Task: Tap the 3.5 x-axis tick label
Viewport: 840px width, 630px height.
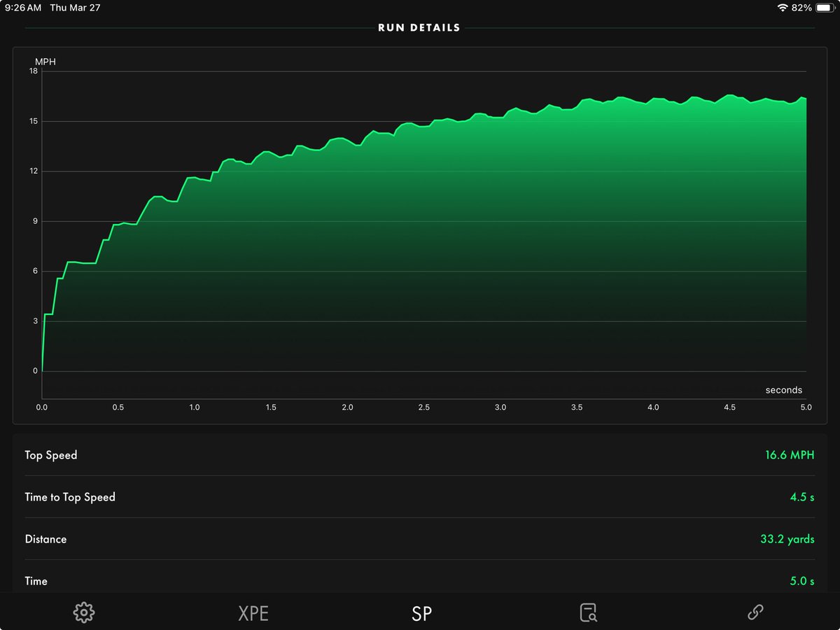Action: click(577, 407)
